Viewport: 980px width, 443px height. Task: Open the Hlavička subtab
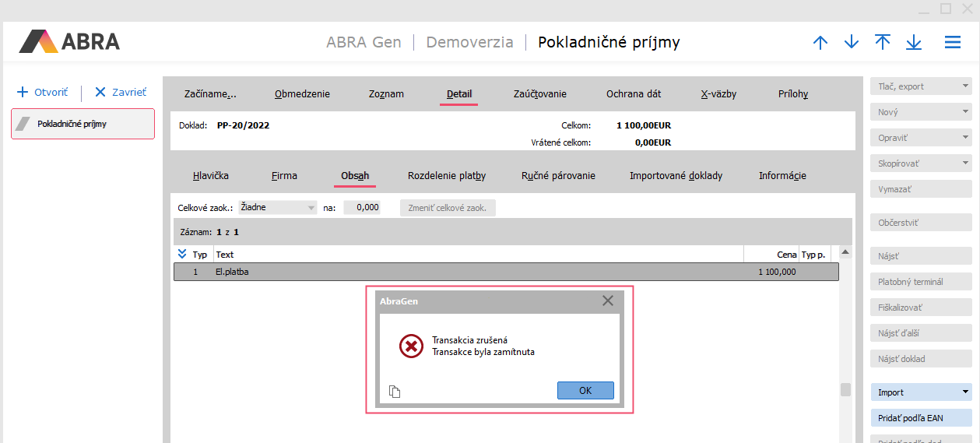pyautogui.click(x=211, y=176)
